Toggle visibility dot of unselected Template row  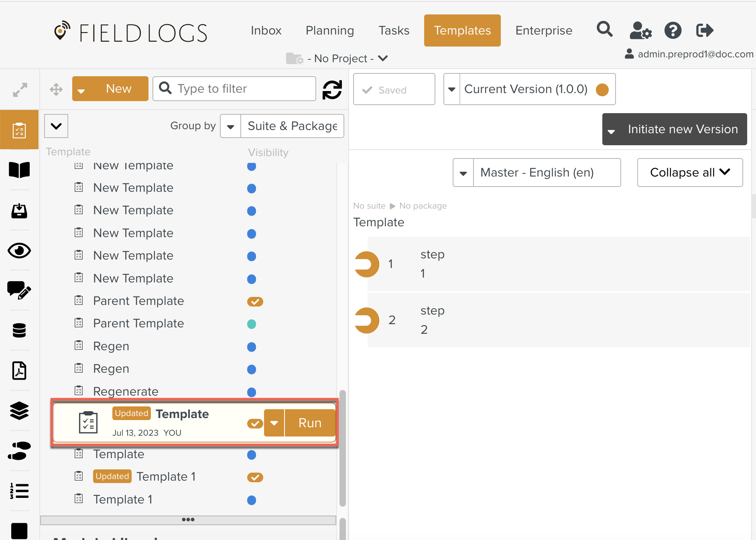(x=252, y=455)
